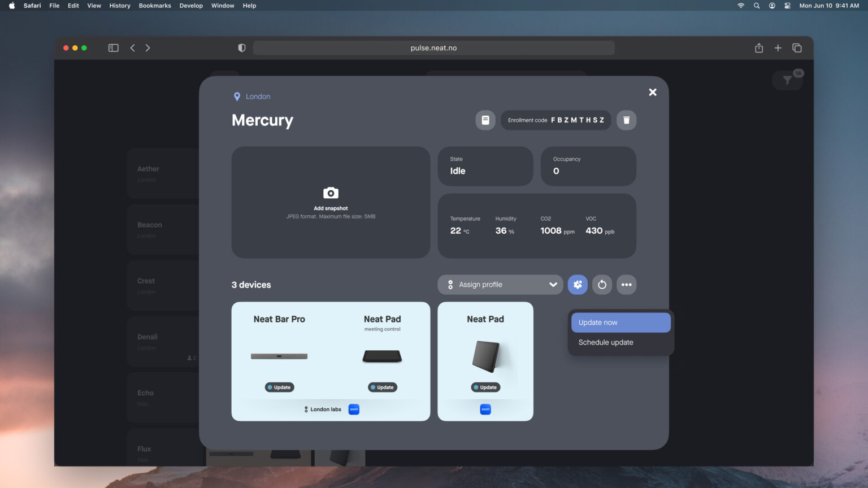Click the Wi-Fi status icon
868x488 pixels.
click(741, 6)
